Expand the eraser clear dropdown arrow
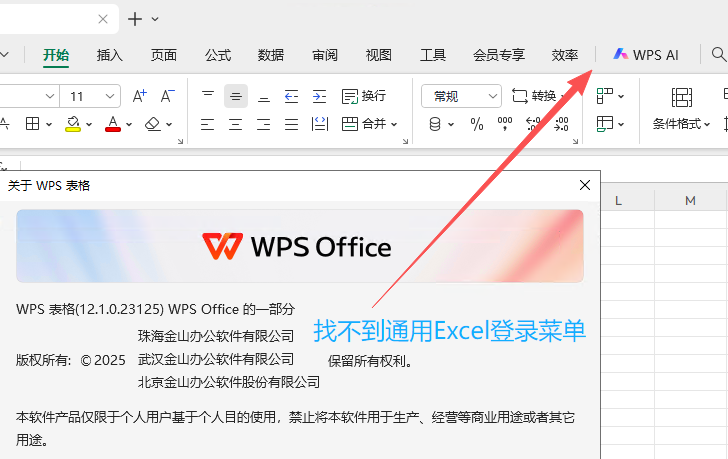This screenshot has height=459, width=728. (169, 124)
